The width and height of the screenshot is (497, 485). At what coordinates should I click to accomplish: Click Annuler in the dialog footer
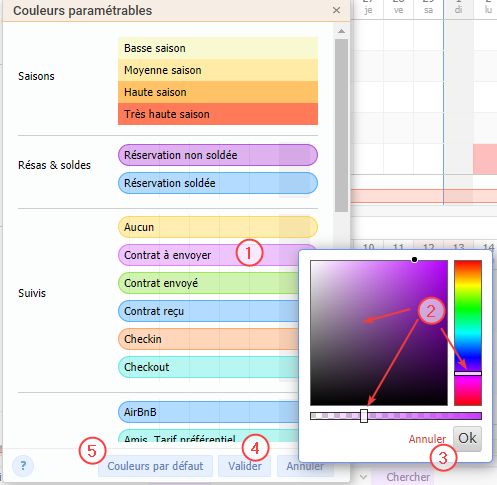(305, 466)
